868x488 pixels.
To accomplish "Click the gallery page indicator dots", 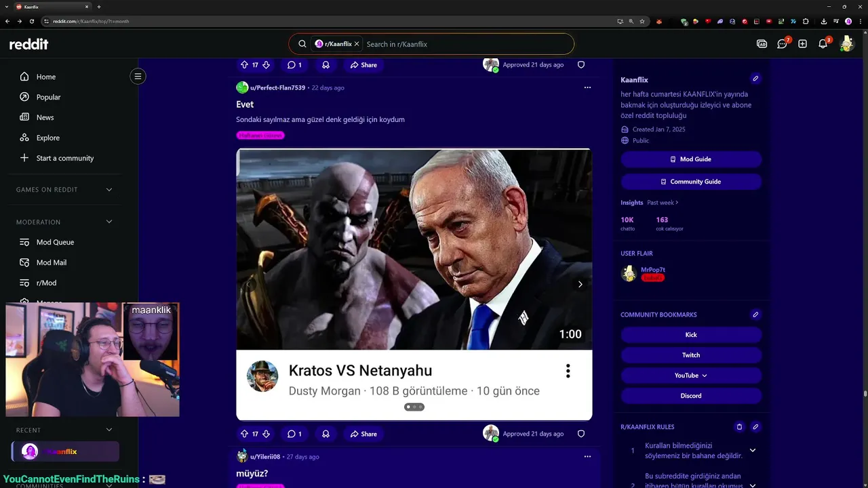I will (x=414, y=407).
